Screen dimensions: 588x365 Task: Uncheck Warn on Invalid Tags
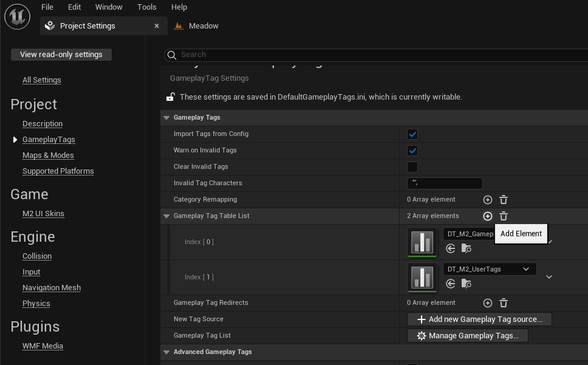click(x=412, y=151)
